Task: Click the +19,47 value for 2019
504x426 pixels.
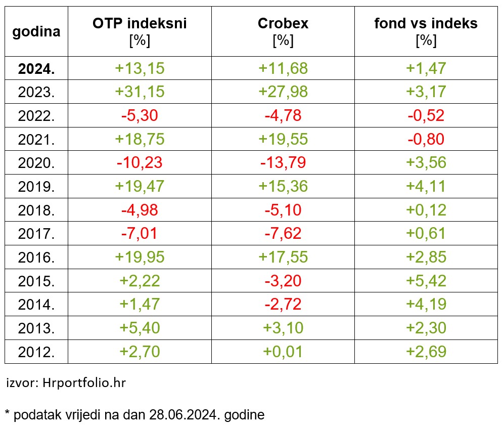Action: 140,186
